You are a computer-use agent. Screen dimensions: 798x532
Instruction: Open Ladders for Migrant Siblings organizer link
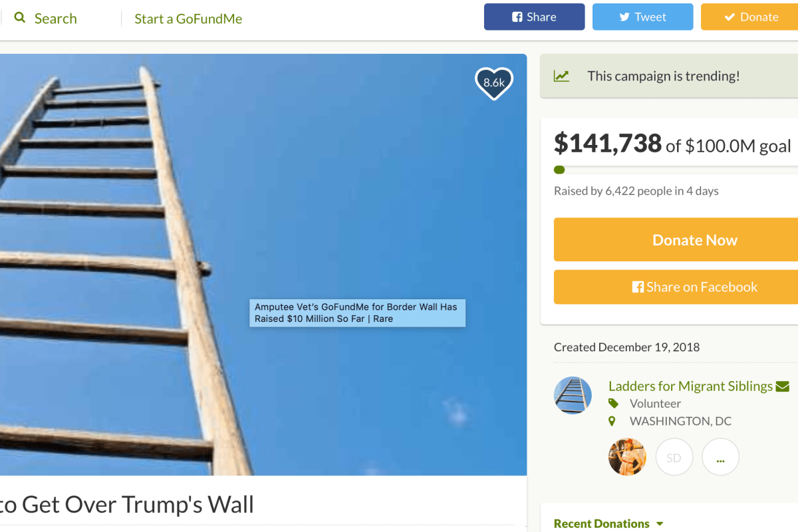[x=690, y=386]
